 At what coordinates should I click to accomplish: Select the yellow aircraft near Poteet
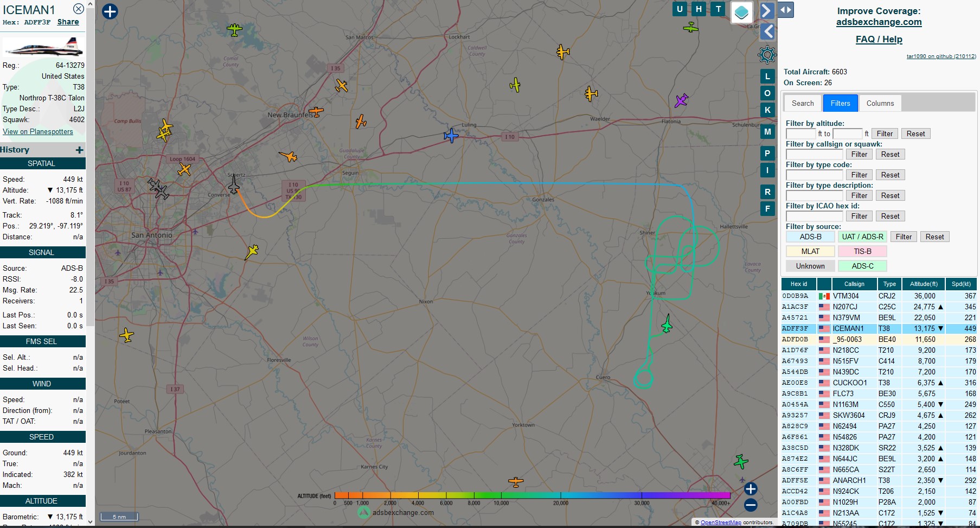click(126, 335)
